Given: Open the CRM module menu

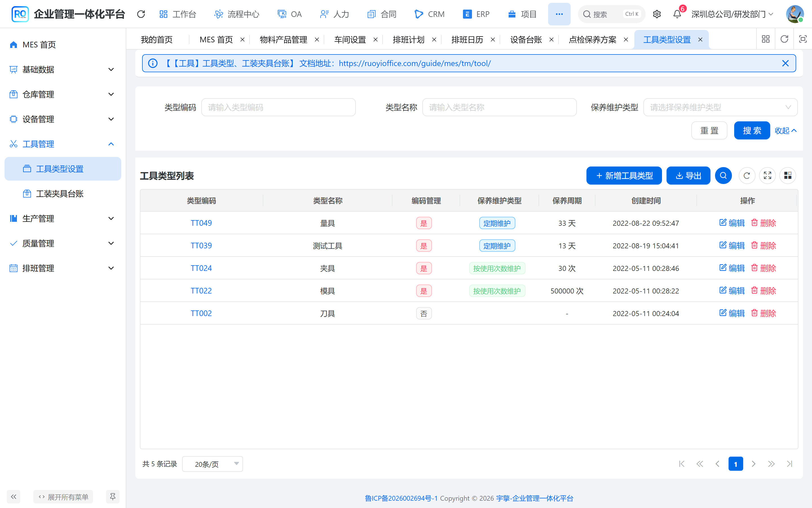Looking at the screenshot, I should click(x=429, y=14).
